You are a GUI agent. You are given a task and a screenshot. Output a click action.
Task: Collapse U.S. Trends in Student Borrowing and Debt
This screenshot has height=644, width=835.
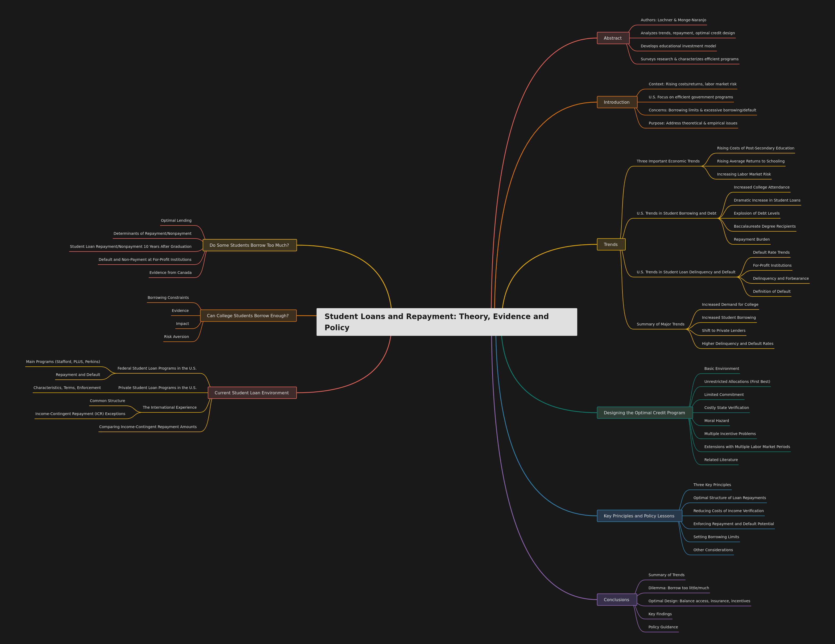(x=676, y=213)
